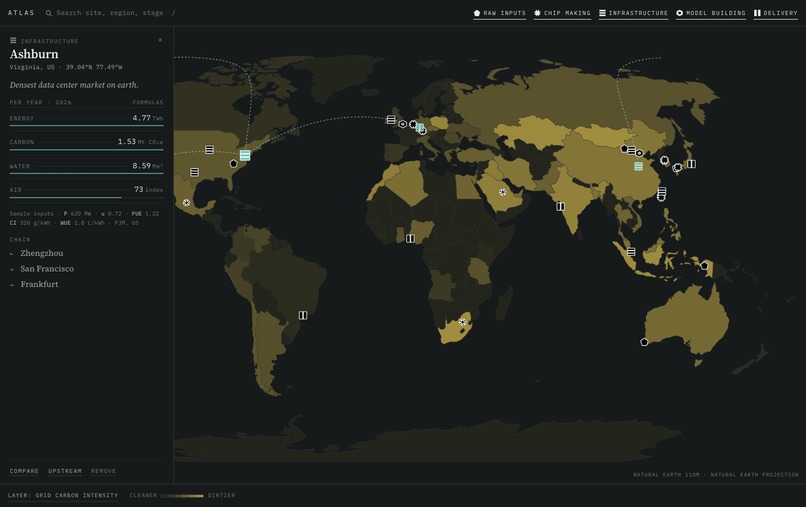Click the raw inputs pentagon marker in Papua
This screenshot has height=507, width=806.
[x=704, y=266]
